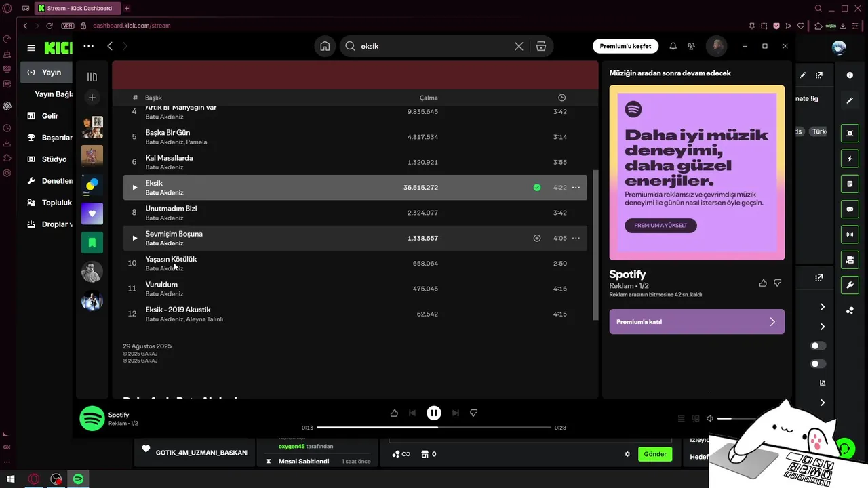868x488 pixels.
Task: Open Liked Songs heart playlist
Action: (92, 213)
